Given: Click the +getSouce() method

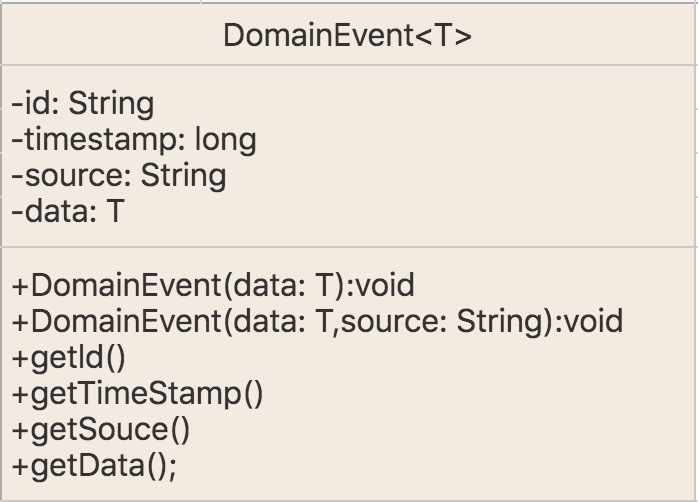Looking at the screenshot, I should [101, 430].
